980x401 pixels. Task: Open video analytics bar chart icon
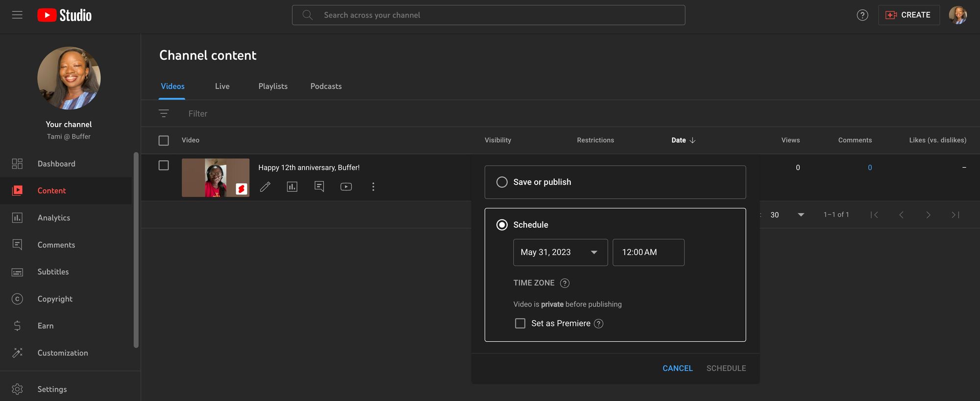point(292,187)
